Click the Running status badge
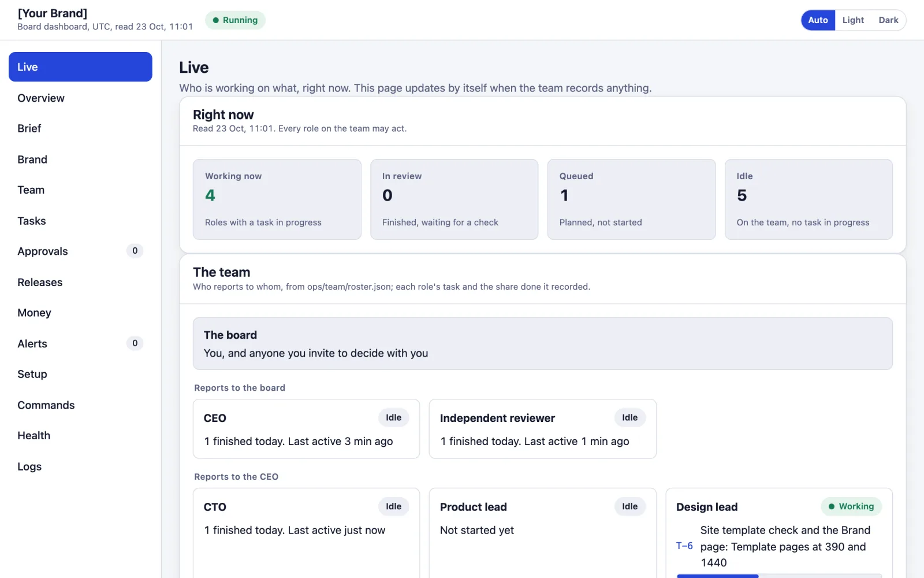 click(235, 20)
